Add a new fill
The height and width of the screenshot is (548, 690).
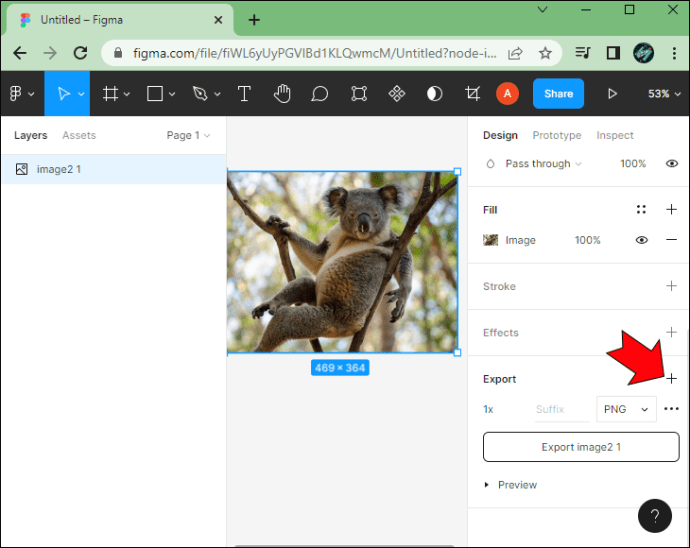point(671,210)
